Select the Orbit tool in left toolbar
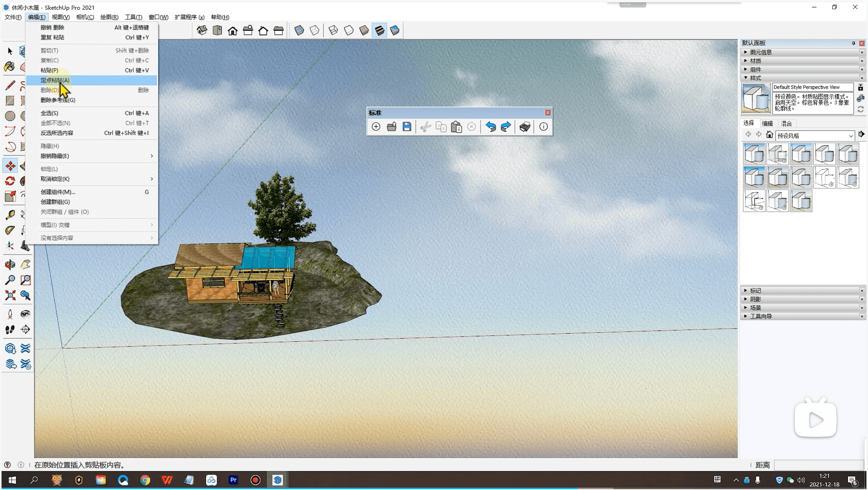Image resolution: width=868 pixels, height=490 pixels. tap(10, 265)
